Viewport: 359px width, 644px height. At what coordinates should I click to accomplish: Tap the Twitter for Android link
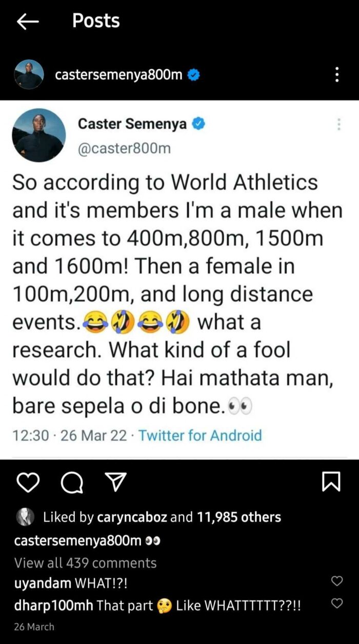pyautogui.click(x=200, y=436)
